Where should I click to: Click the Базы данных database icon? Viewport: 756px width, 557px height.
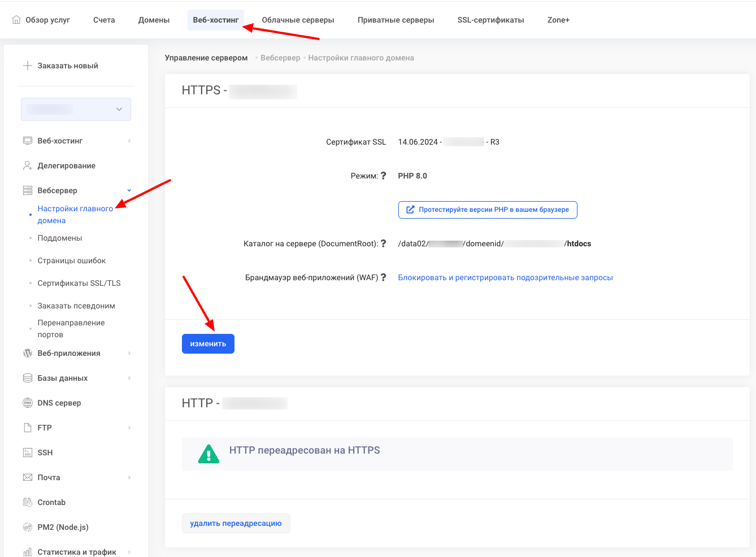coord(27,378)
